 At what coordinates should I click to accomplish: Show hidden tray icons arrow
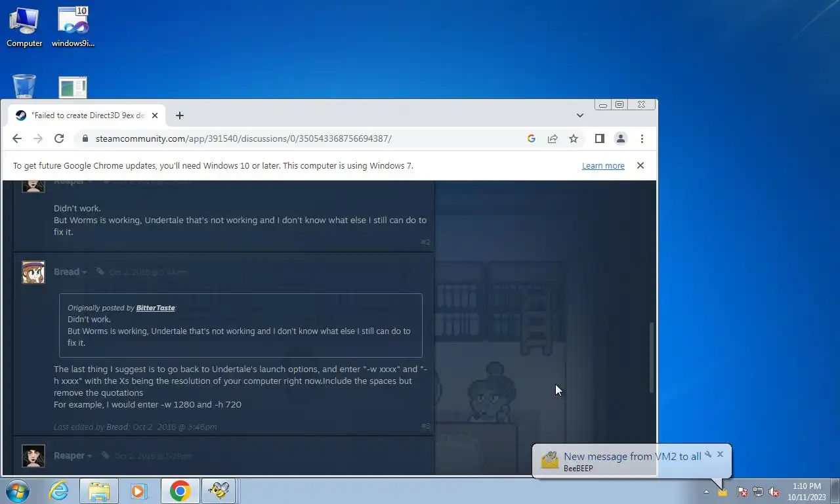pyautogui.click(x=706, y=492)
